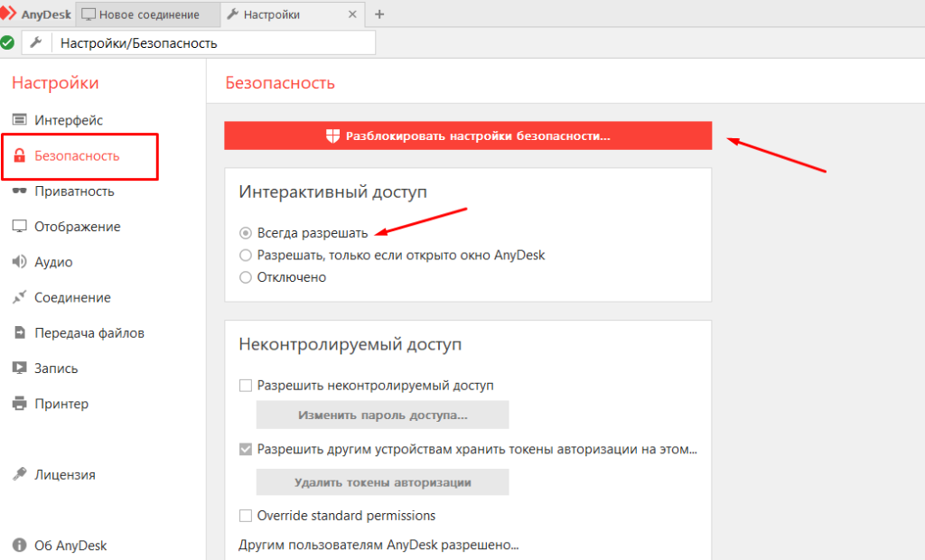925x560 pixels.
Task: Click the Принтер printer icon
Action: click(20, 403)
